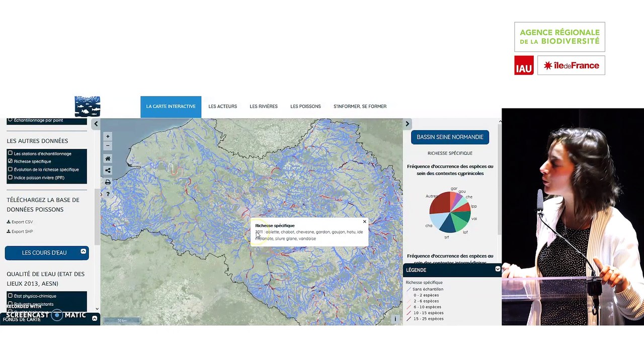Click the Export SHP download icon
This screenshot has height=362, width=644.
9,231
